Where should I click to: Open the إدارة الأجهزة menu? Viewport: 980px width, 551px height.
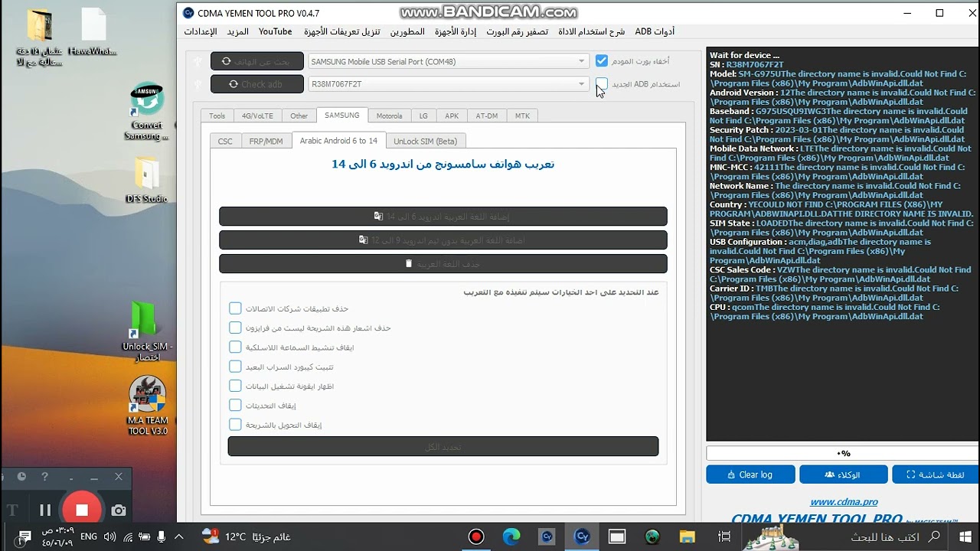(x=456, y=31)
